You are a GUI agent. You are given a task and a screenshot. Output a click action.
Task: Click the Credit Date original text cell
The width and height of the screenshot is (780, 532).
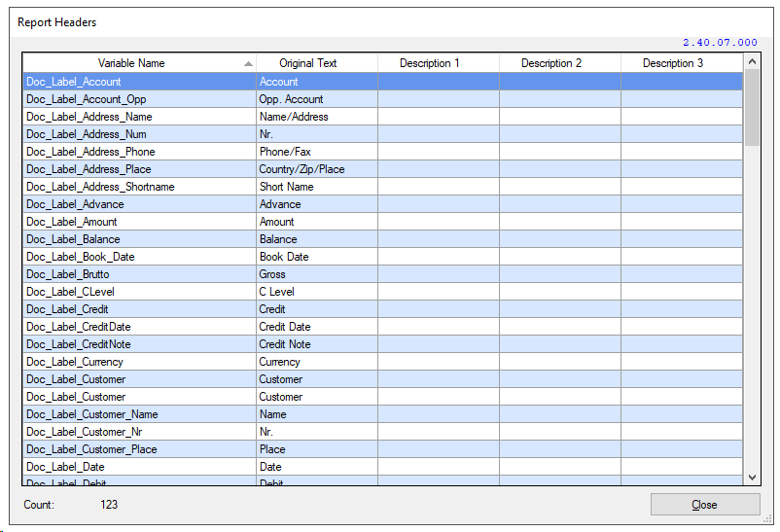click(317, 327)
